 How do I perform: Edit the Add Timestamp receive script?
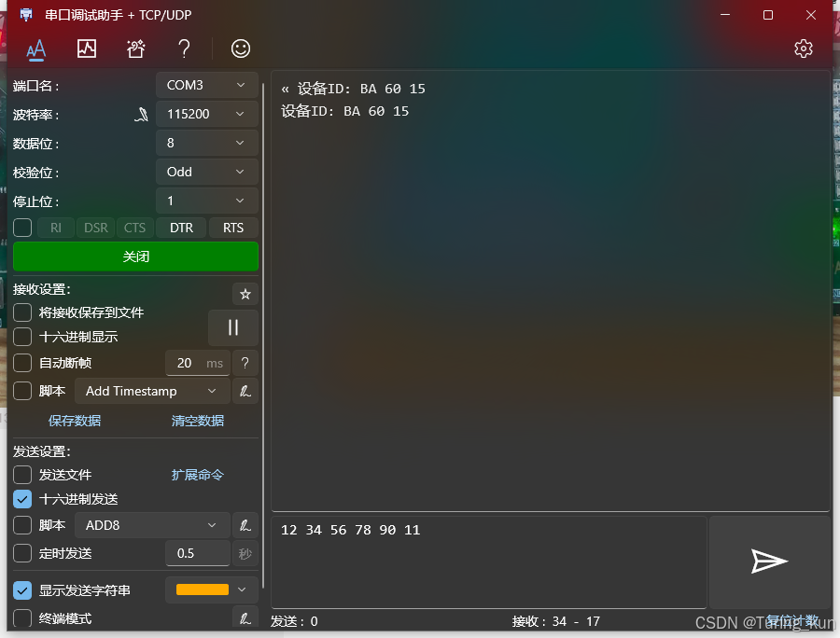coord(245,391)
